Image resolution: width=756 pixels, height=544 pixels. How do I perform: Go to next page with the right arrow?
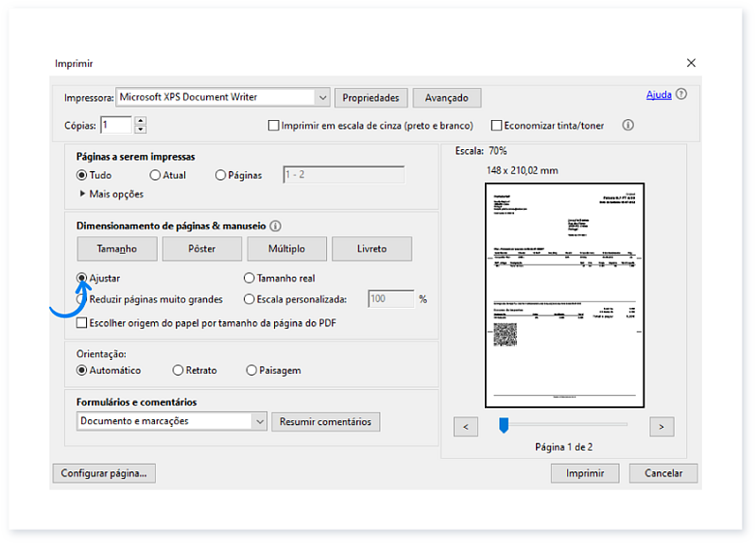point(661,427)
